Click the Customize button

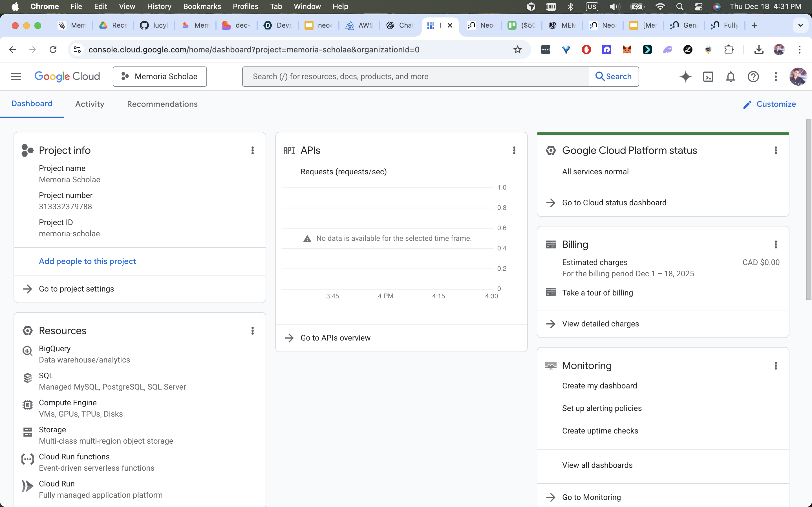coord(769,104)
